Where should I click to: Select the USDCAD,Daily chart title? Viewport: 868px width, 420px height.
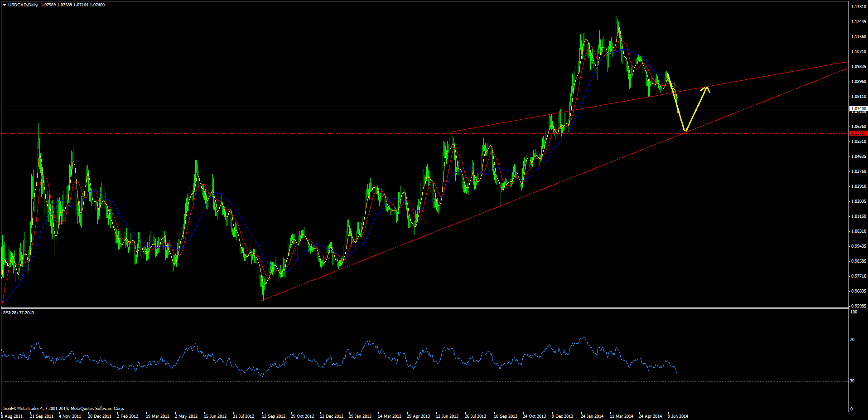pyautogui.click(x=22, y=4)
